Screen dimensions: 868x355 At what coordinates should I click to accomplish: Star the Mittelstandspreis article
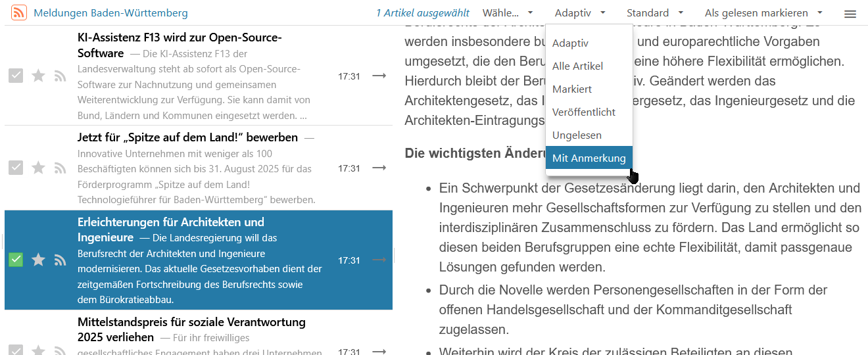(x=38, y=350)
